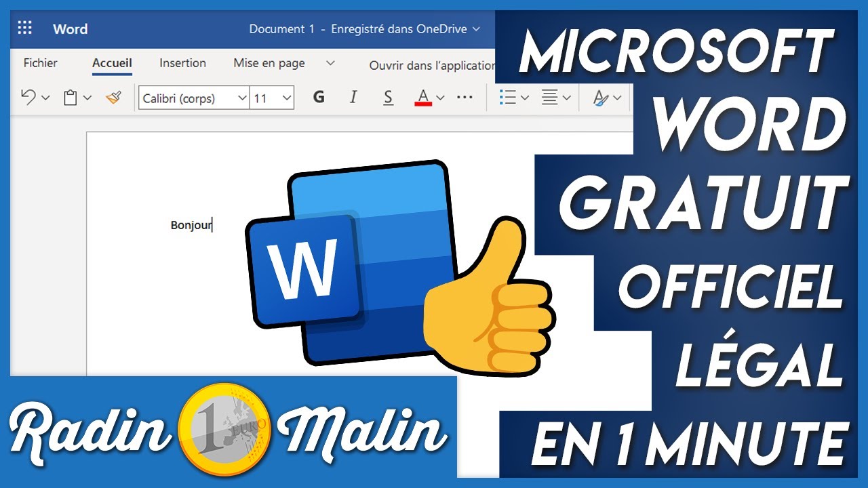Click the word Bonjour in document

(191, 225)
